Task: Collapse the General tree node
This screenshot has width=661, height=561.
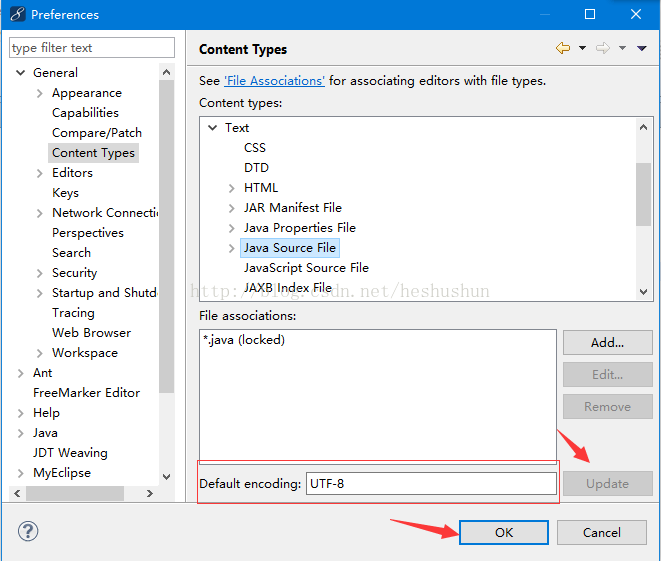Action: point(20,73)
